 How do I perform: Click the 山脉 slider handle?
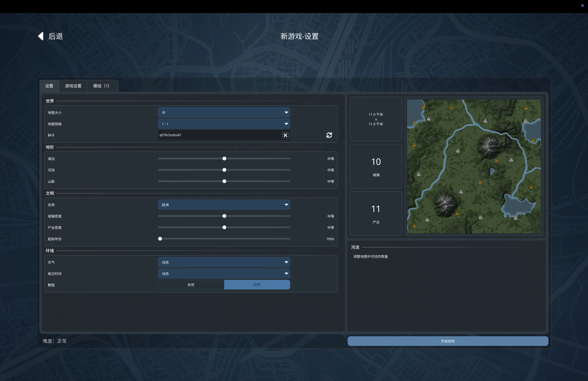[x=224, y=181]
